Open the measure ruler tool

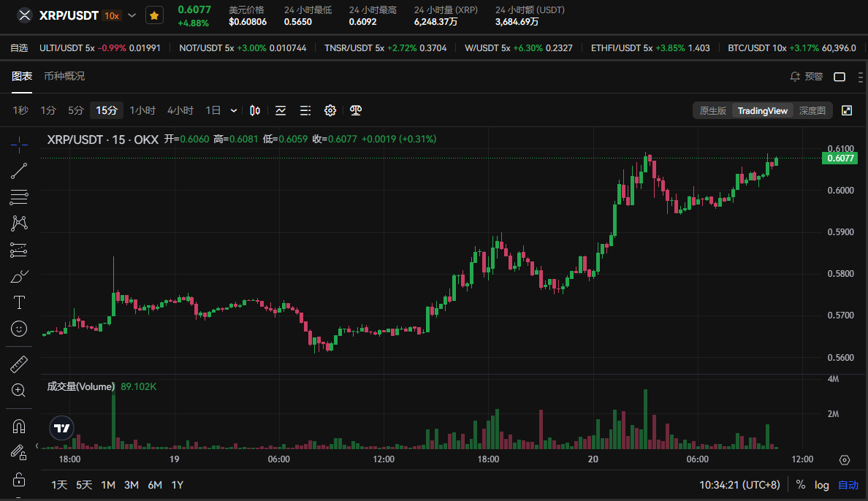click(x=20, y=363)
